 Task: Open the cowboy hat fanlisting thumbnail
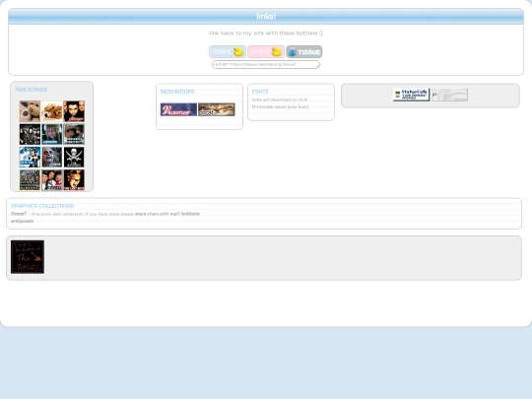[x=74, y=134]
